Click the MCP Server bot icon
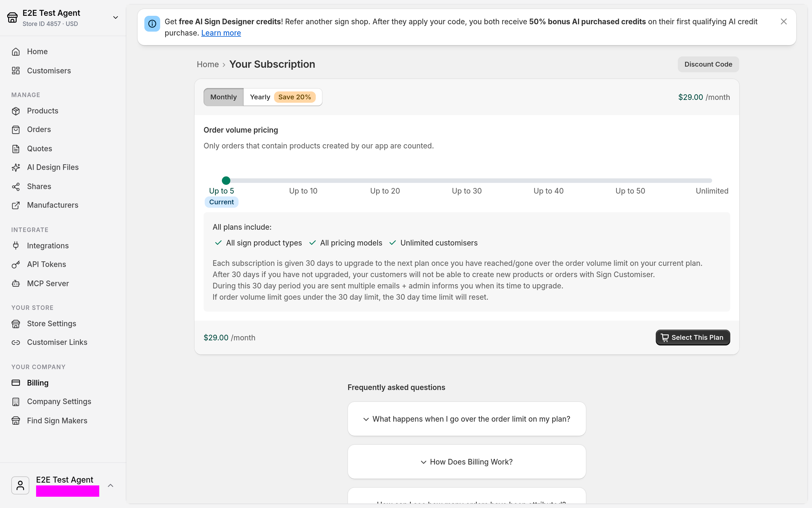This screenshot has height=508, width=812. coord(16,284)
